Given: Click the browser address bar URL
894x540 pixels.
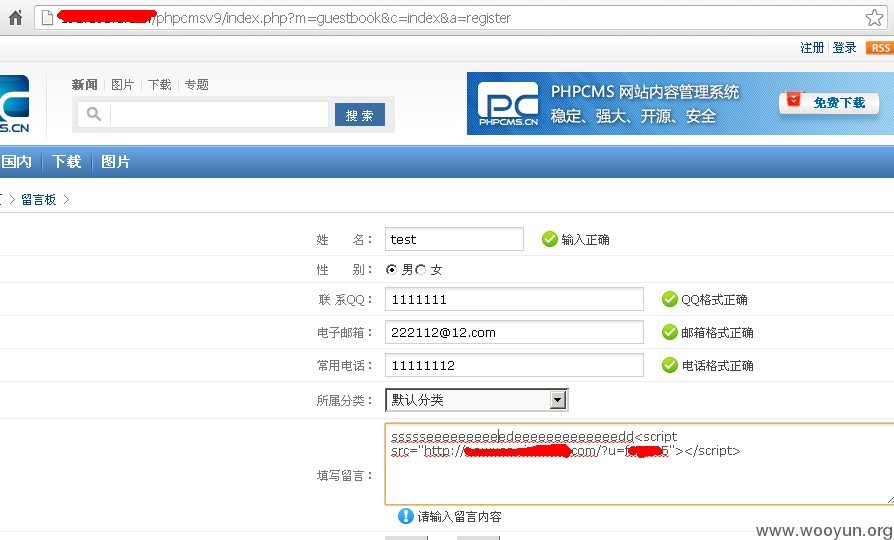Looking at the screenshot, I should click(x=334, y=18).
